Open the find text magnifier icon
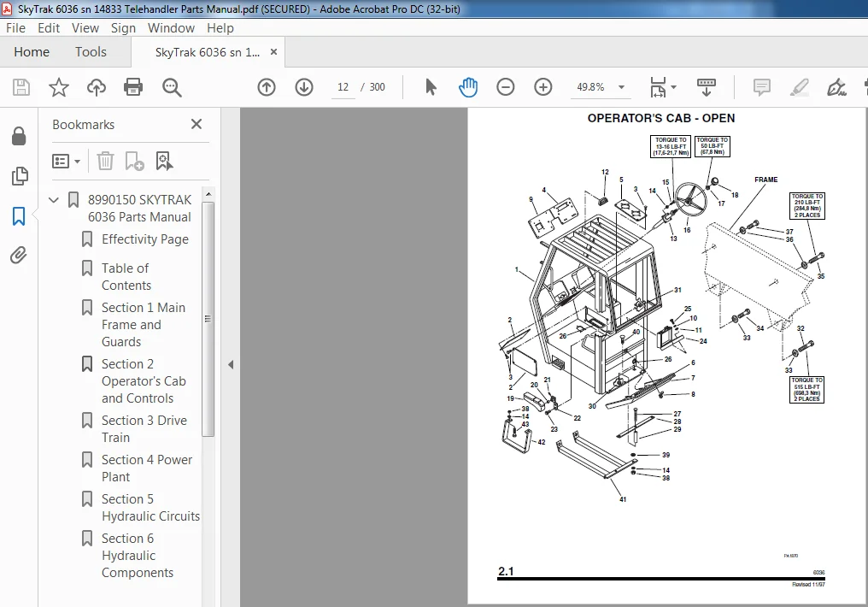Screen dimensions: 868x607 pos(172,87)
